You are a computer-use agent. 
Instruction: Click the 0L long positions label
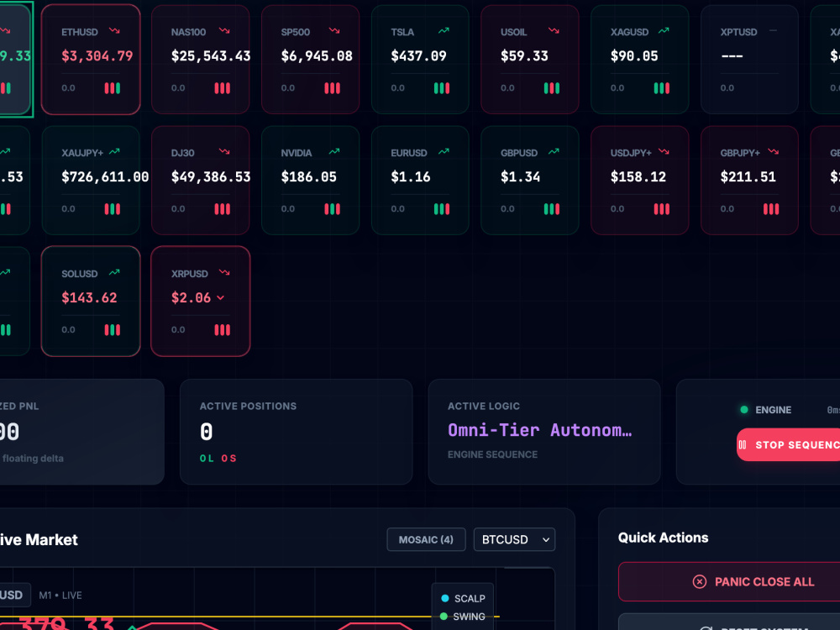207,459
